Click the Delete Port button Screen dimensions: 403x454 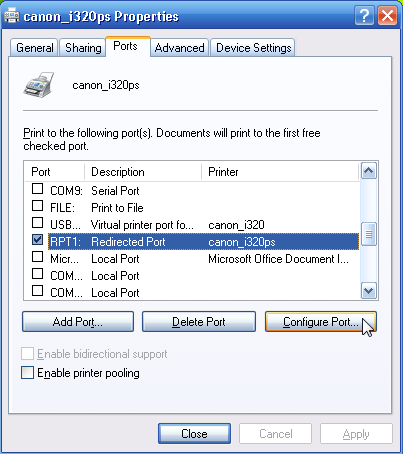199,322
